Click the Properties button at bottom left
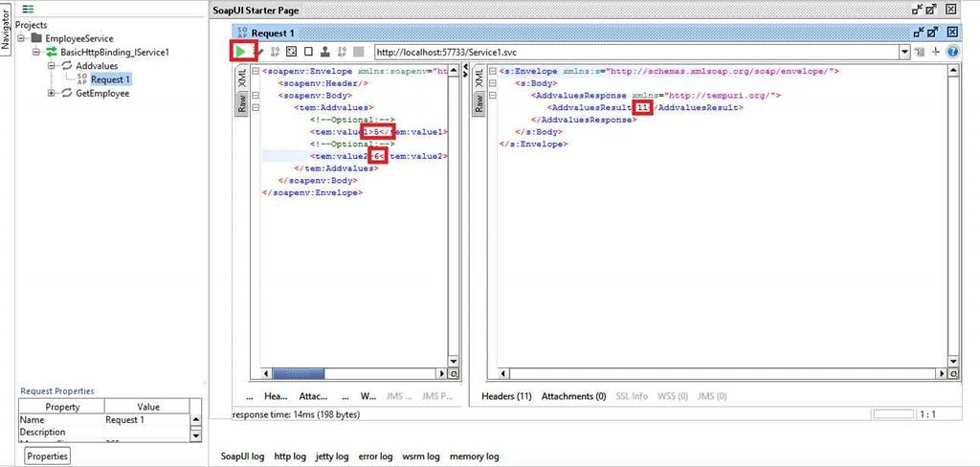Viewport: 980px width, 467px height. click(48, 456)
